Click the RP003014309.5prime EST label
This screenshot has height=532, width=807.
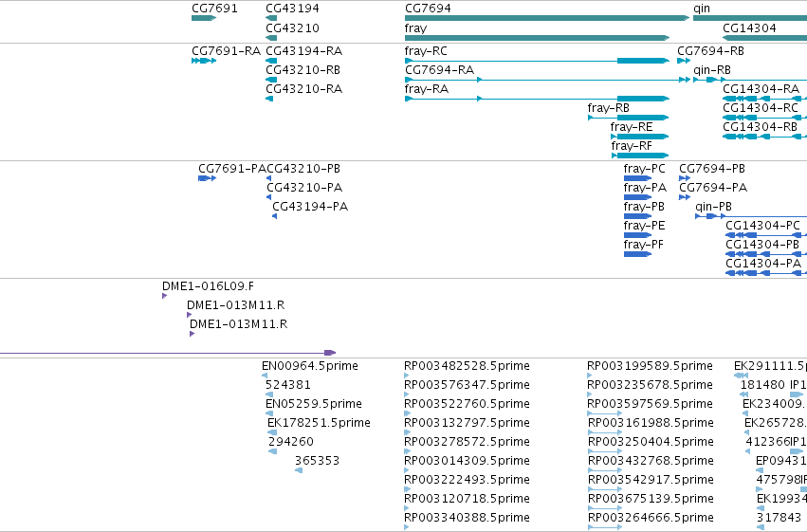467,461
